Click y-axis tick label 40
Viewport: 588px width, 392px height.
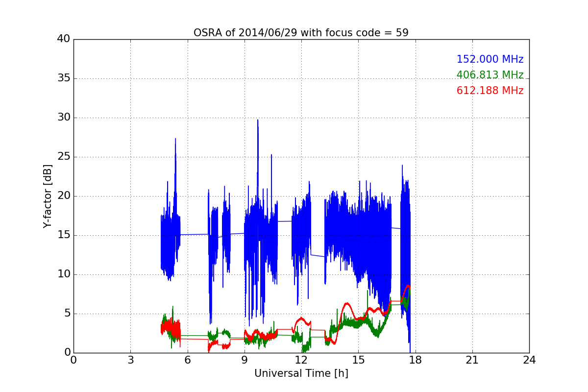(64, 39)
